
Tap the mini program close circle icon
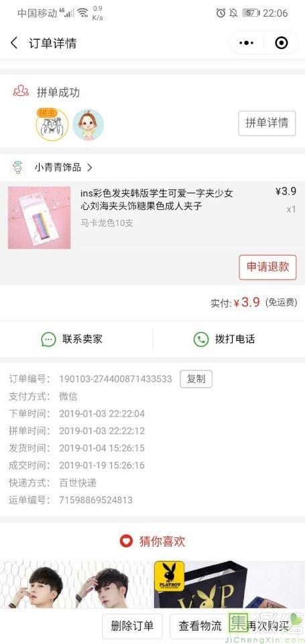coord(281,43)
